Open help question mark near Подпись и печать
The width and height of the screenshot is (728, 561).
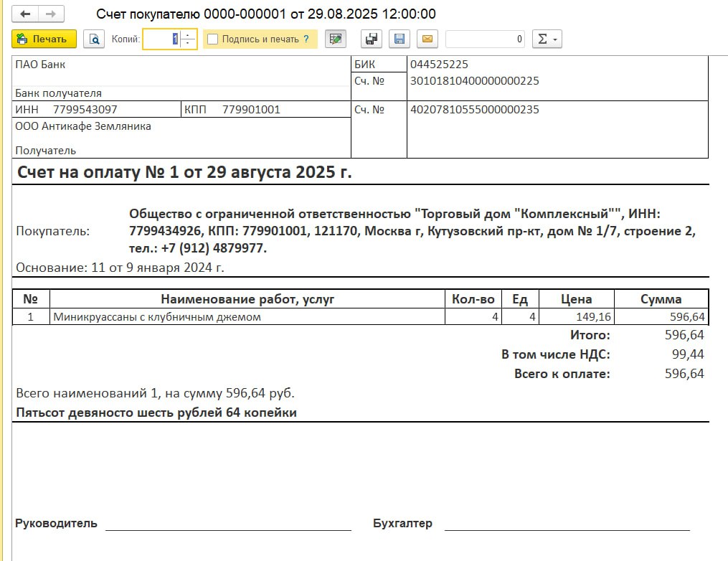point(306,39)
